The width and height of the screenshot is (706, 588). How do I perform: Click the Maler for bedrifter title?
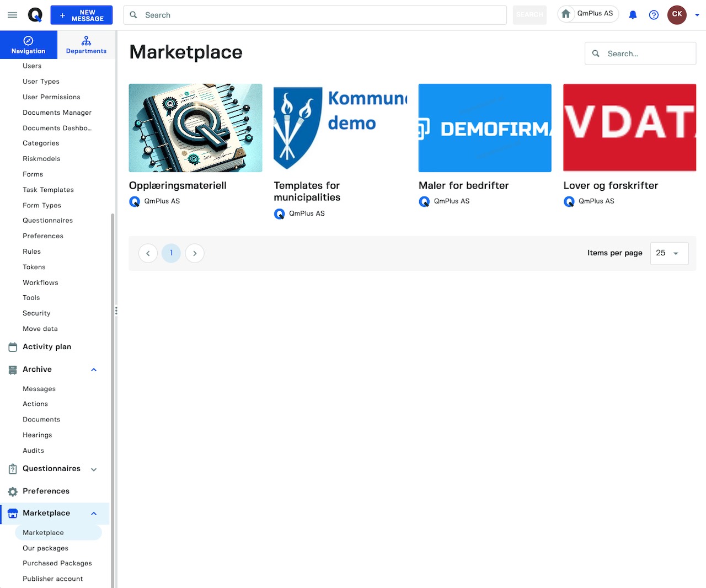pos(464,185)
